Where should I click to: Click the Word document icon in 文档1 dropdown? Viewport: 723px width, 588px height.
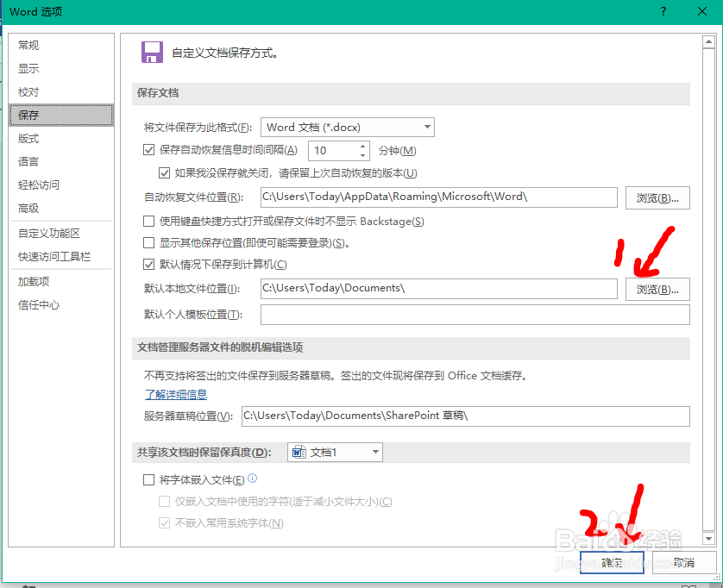299,452
